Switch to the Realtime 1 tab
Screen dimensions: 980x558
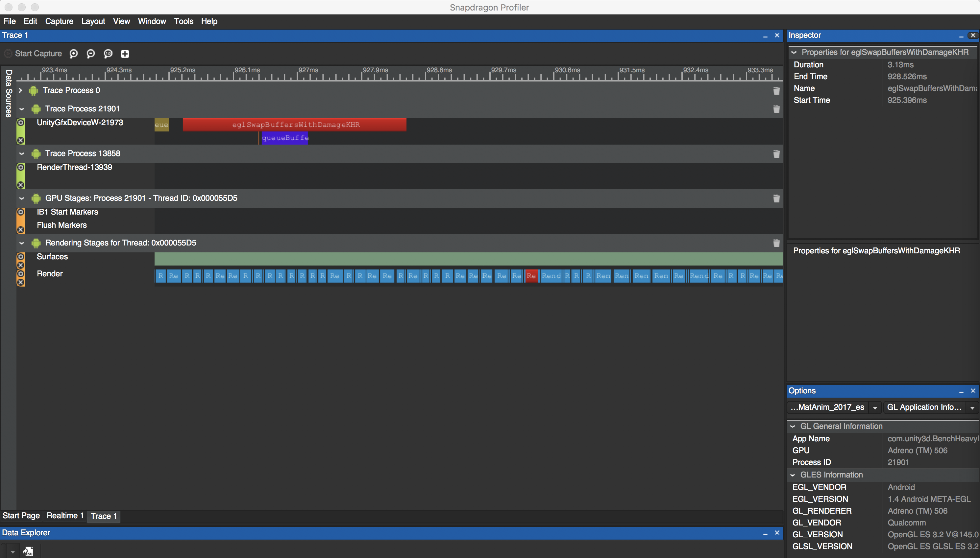(x=65, y=516)
